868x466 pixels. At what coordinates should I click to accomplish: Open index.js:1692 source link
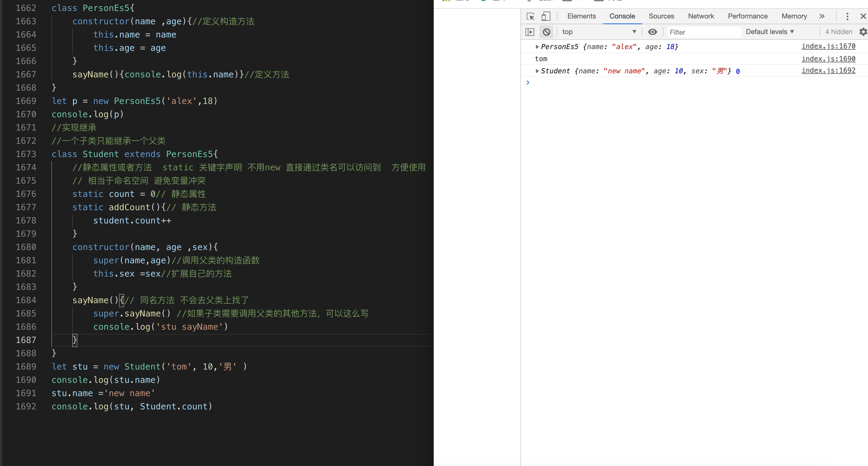coord(828,71)
